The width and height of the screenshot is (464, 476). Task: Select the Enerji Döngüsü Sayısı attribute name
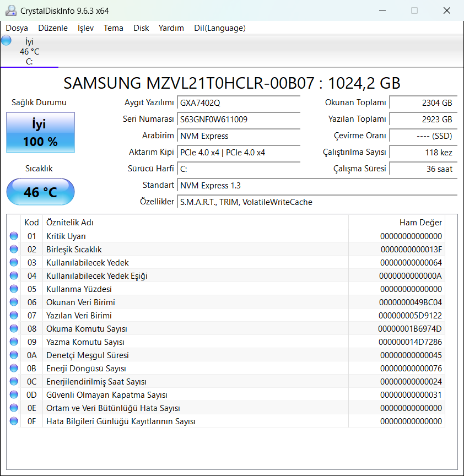pos(86,369)
